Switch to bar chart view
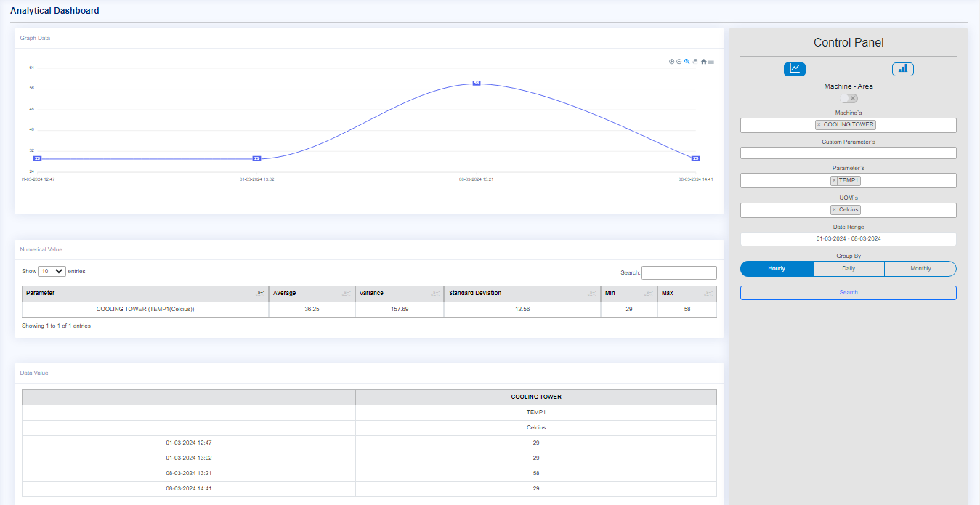The height and width of the screenshot is (505, 980). click(x=903, y=69)
